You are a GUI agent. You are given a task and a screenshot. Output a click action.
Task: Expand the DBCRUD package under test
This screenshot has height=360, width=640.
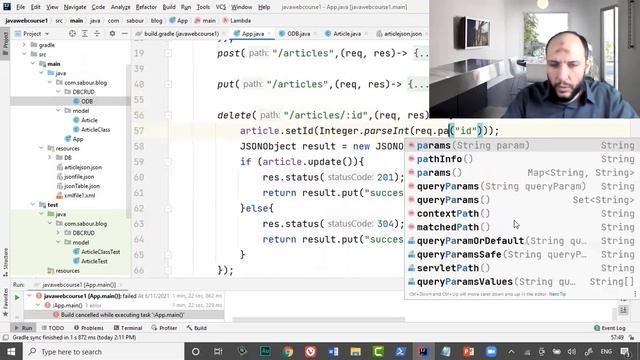tap(58, 233)
